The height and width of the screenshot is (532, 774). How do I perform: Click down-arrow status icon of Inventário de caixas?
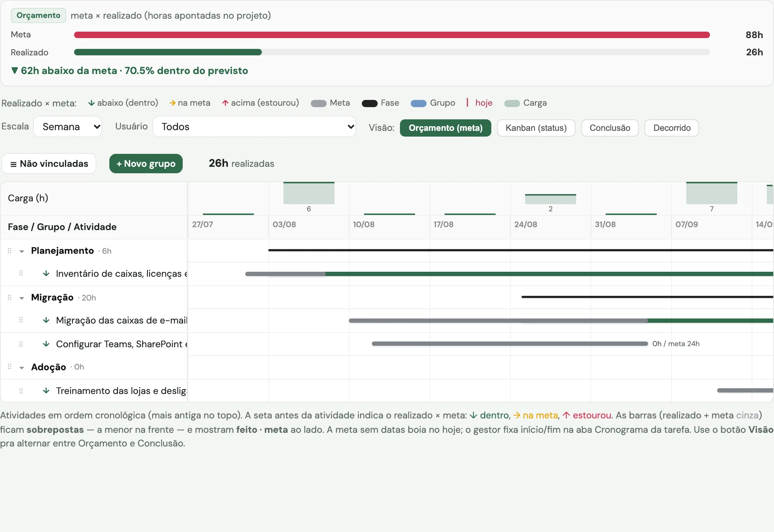(46, 274)
